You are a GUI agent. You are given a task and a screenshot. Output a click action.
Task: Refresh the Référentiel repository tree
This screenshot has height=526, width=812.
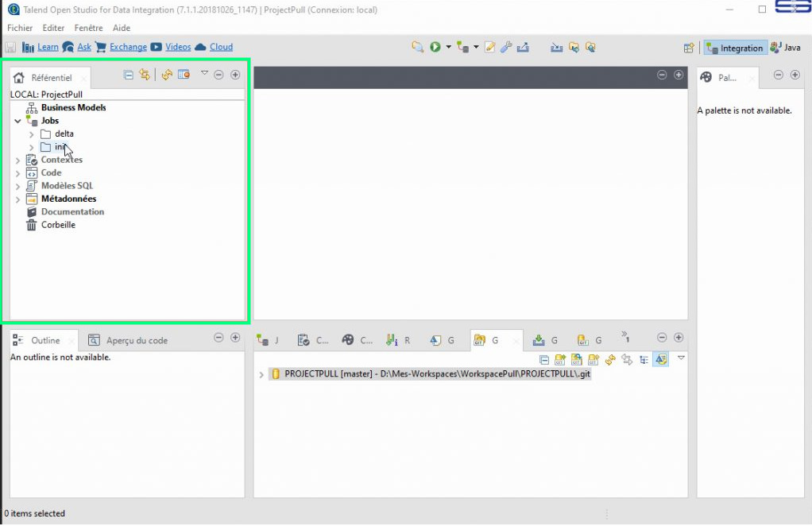pyautogui.click(x=167, y=75)
